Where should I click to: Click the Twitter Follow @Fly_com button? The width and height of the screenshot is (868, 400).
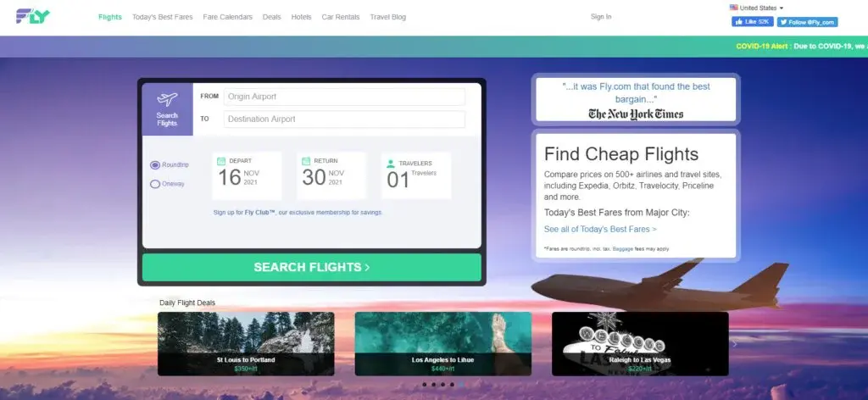(x=807, y=22)
